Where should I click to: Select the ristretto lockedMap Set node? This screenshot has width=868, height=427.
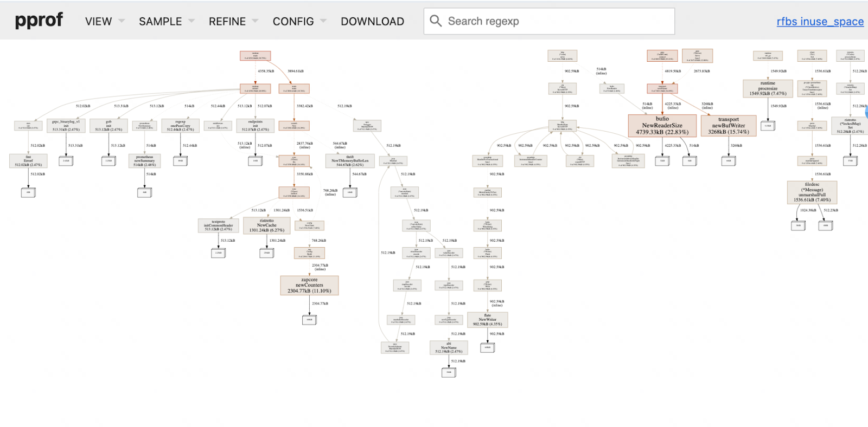tap(850, 126)
